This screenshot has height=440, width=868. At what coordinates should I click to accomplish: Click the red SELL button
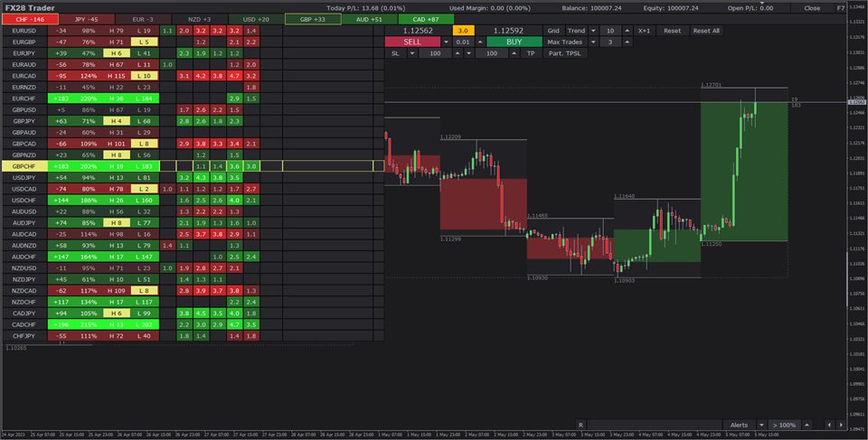click(411, 42)
